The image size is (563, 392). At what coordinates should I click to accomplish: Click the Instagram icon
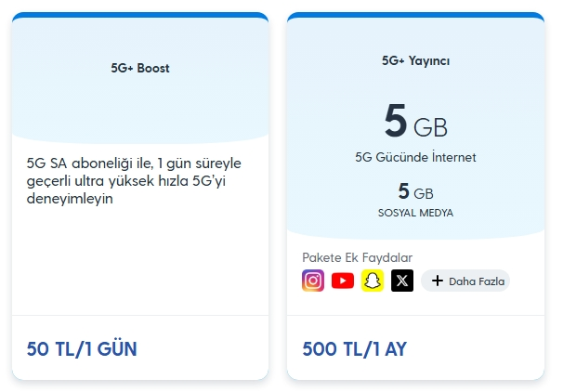point(313,281)
